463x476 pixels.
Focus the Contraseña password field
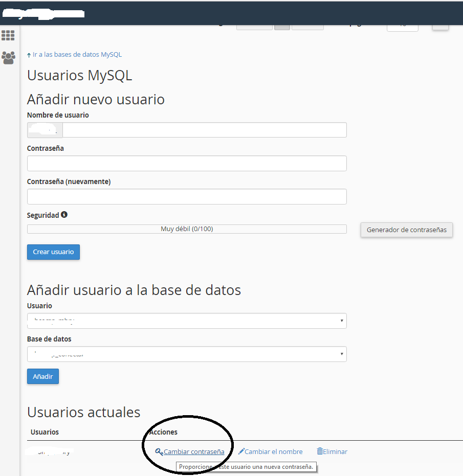click(187, 163)
